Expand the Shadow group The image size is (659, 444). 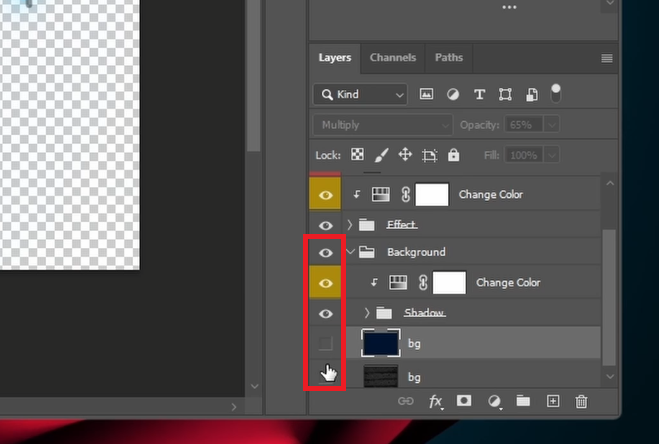click(367, 313)
